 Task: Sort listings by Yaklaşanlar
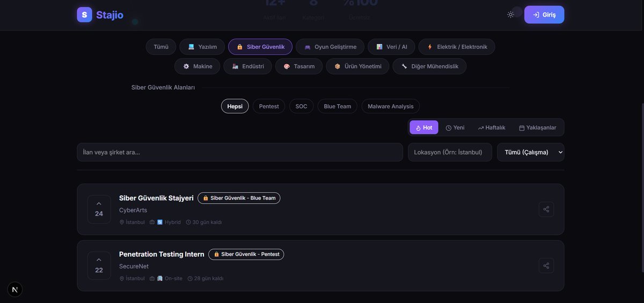tap(538, 127)
